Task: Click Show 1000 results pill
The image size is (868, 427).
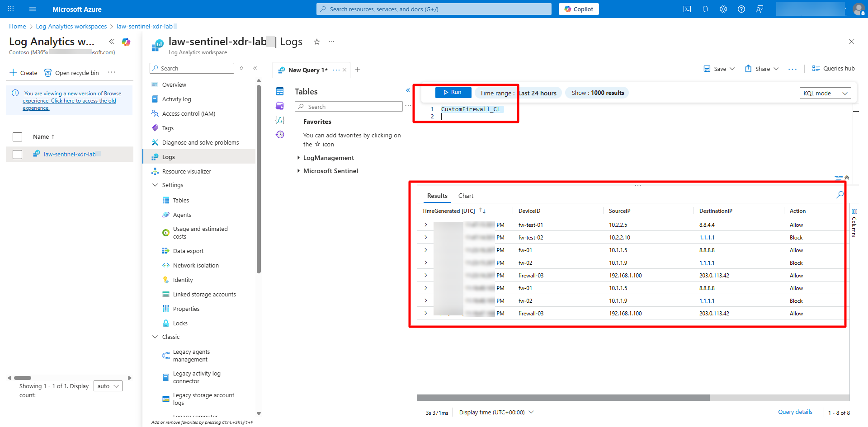Action: coord(598,93)
